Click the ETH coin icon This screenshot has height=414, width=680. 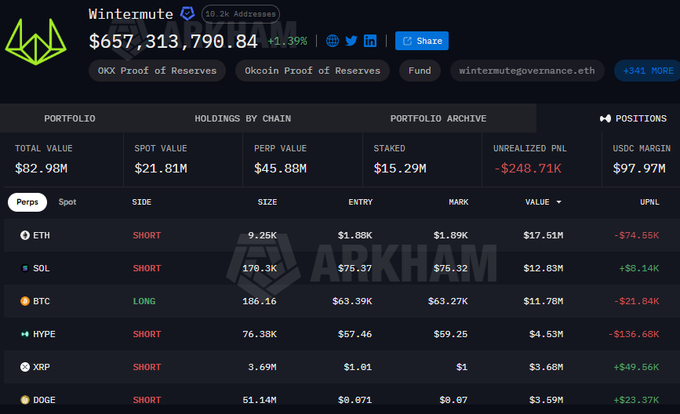(25, 235)
